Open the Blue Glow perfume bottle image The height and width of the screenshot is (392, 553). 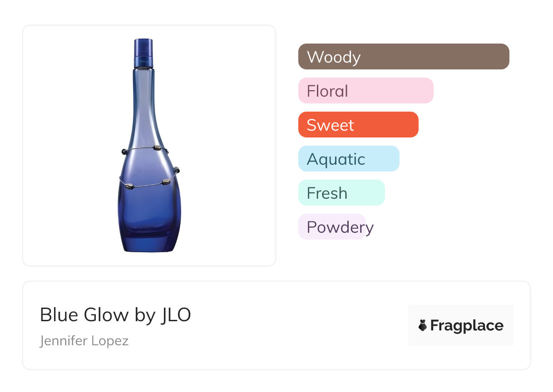point(149,145)
